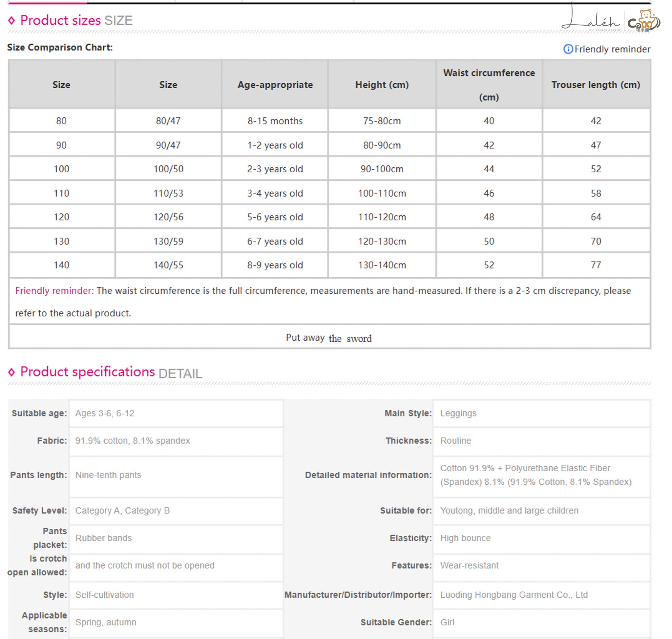Click the info icon beside Friendly reminder
Screen dimensions: 672x639
pos(568,49)
